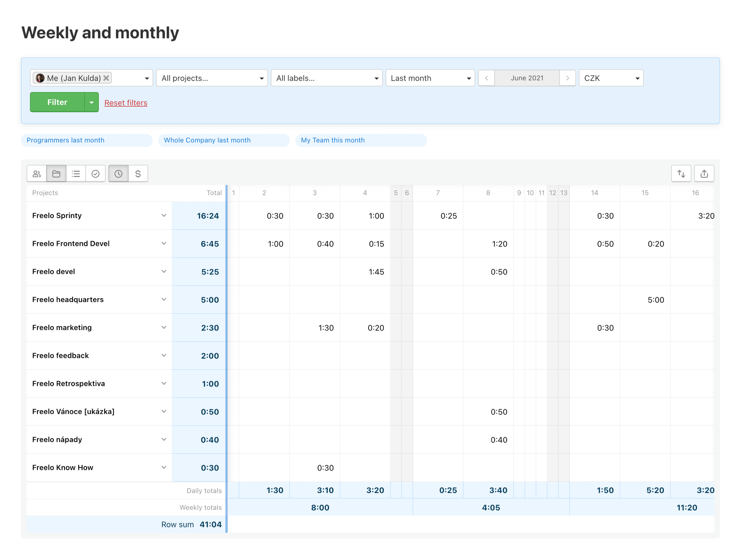Viewport: 741px width, 560px height.
Task: Click Freelo Frontend Devel total 6:45
Action: click(210, 244)
